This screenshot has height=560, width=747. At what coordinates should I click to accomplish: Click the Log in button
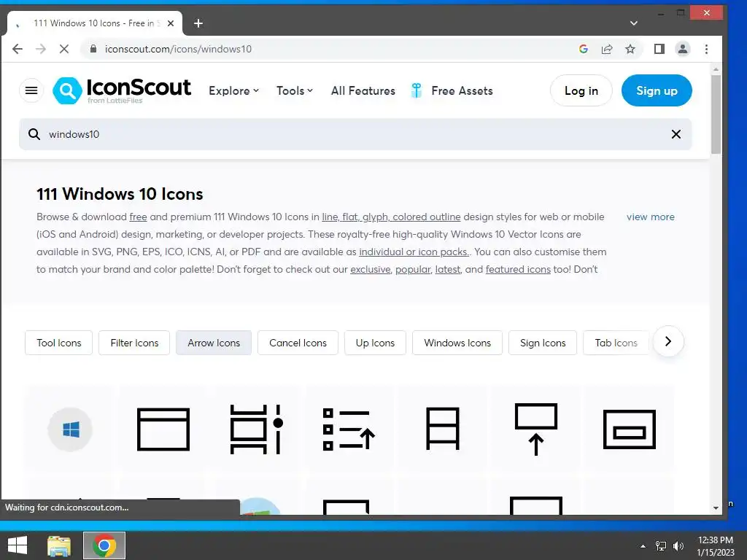click(x=581, y=90)
